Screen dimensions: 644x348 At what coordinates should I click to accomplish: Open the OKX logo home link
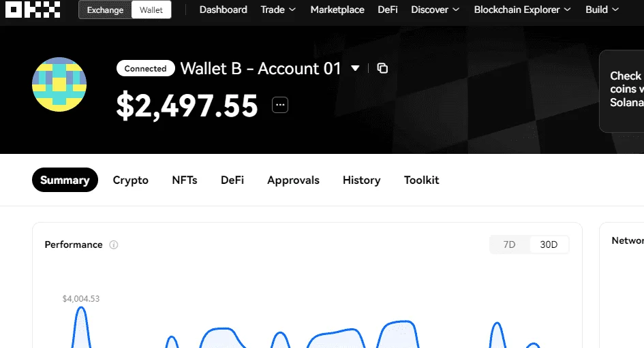coord(33,9)
